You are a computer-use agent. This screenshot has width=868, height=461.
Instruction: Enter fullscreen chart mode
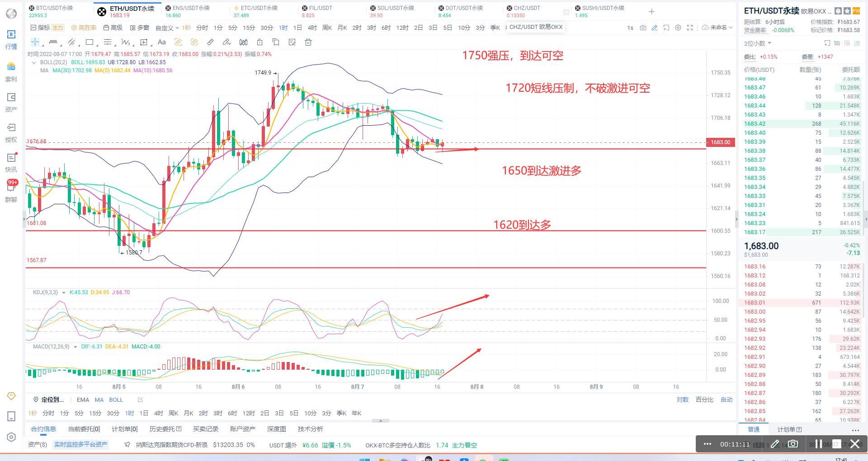click(x=690, y=28)
